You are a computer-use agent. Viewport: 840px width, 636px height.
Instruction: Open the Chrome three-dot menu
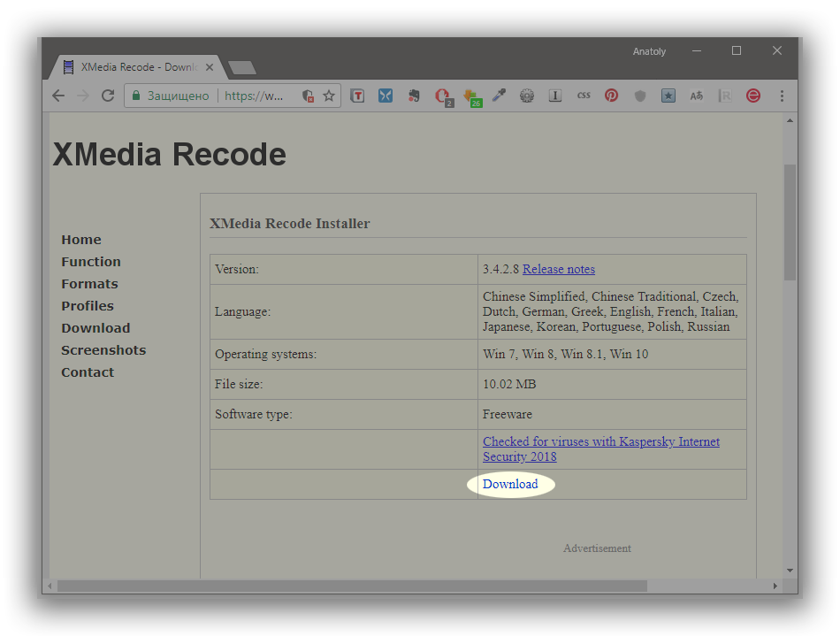point(782,96)
